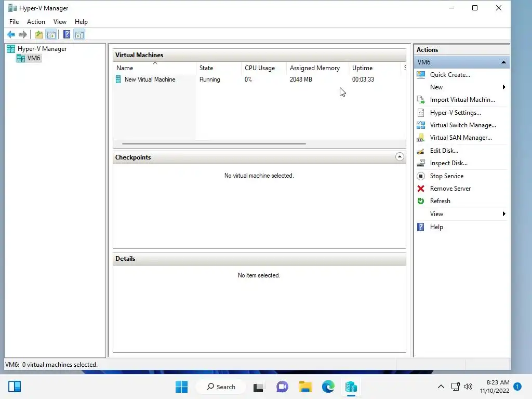Click Hyper-V Settings action
Viewport: 532px width, 399px height.
pos(455,113)
